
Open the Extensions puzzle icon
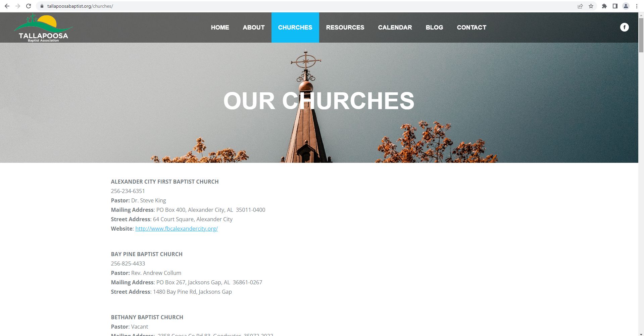604,6
